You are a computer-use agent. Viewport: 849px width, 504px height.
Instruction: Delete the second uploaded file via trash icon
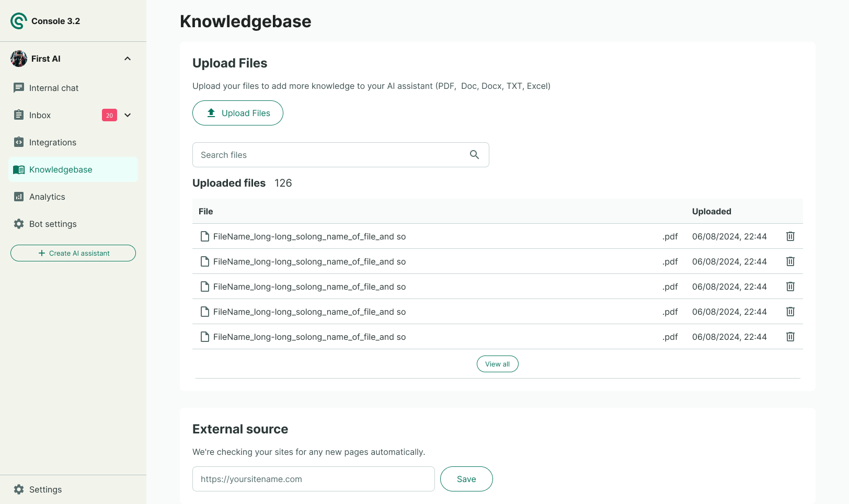(790, 261)
